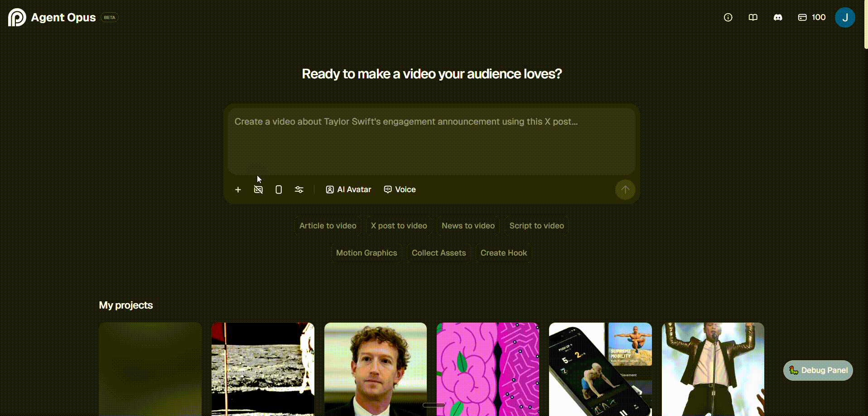Click the Agent Opus logo icon
868x416 pixels.
pos(17,17)
